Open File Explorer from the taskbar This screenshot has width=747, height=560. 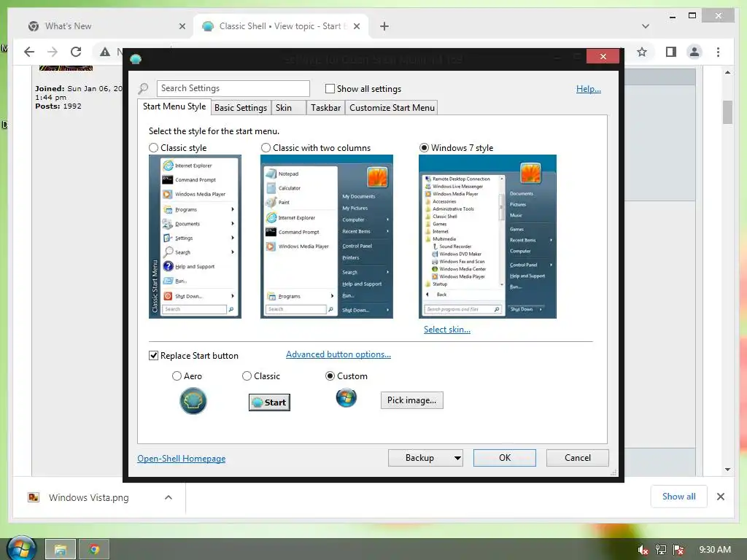tap(60, 550)
